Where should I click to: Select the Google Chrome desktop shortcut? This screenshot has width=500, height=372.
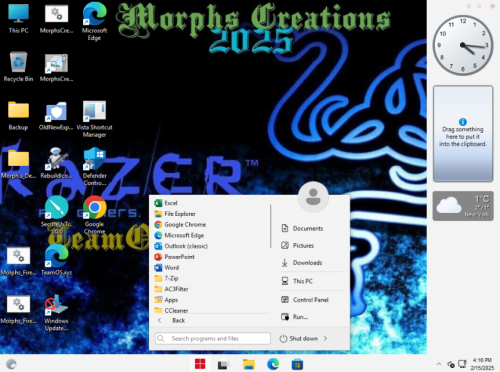[95, 215]
